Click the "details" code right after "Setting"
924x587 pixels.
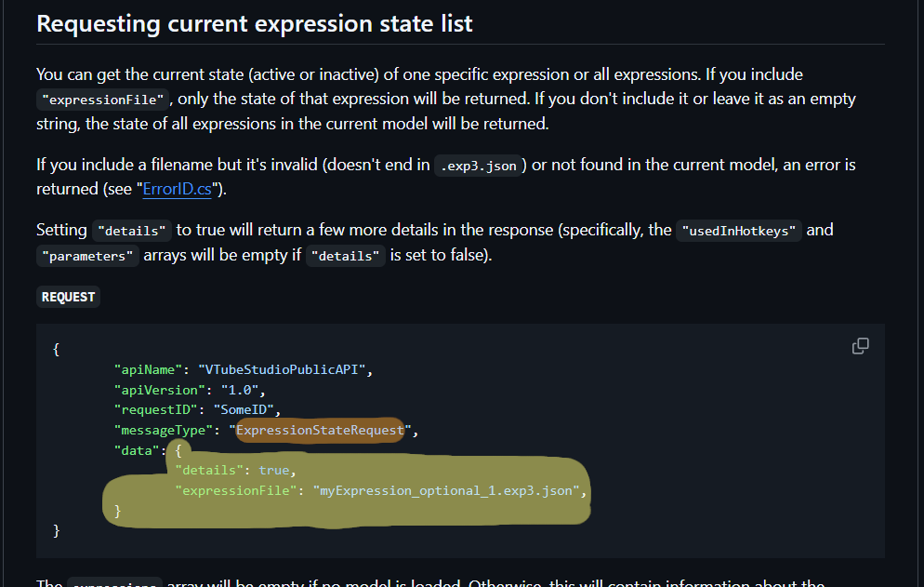tap(130, 231)
